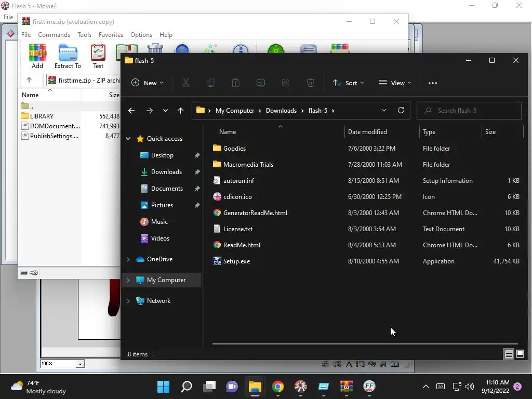Switch to large thumbnails view icon in status bar

click(x=520, y=354)
